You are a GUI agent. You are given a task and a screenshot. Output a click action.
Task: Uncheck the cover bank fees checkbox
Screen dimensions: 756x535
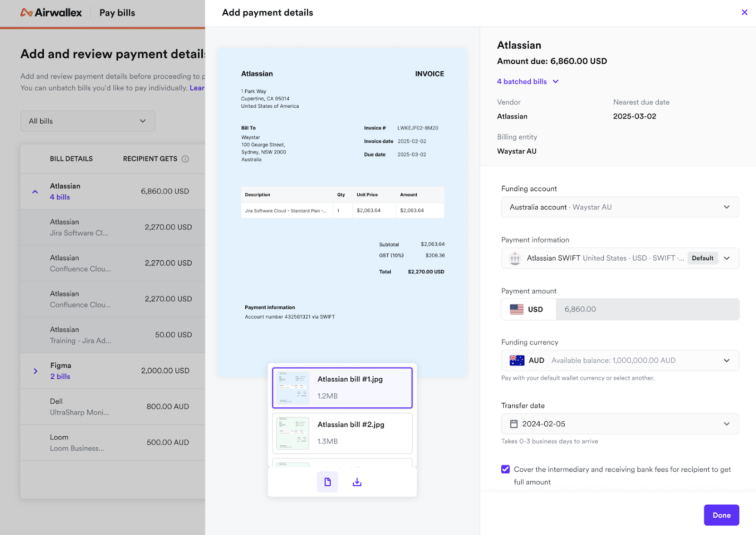click(506, 469)
